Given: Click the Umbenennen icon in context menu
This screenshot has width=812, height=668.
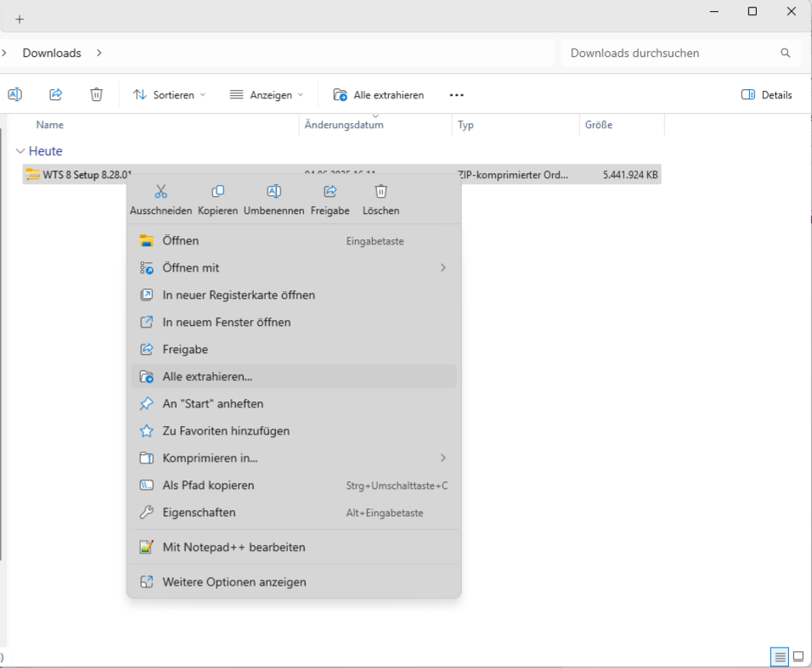Looking at the screenshot, I should tap(273, 192).
